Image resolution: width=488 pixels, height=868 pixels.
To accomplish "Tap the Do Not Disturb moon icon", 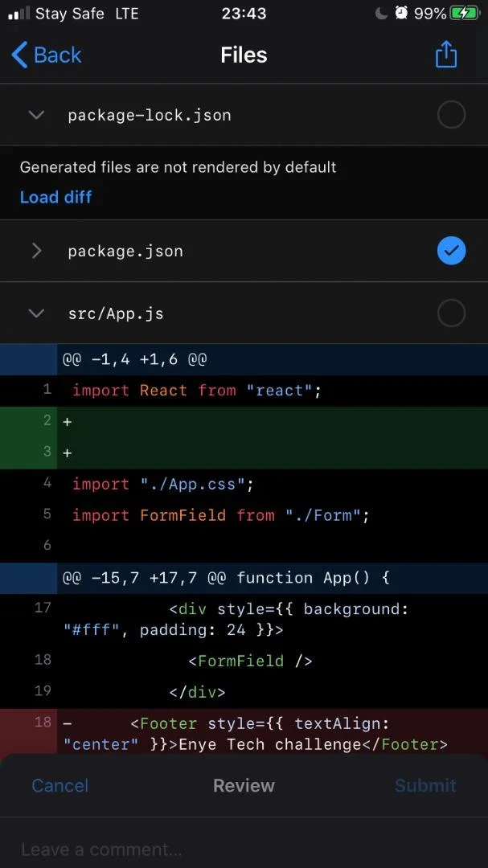I will coord(381,14).
